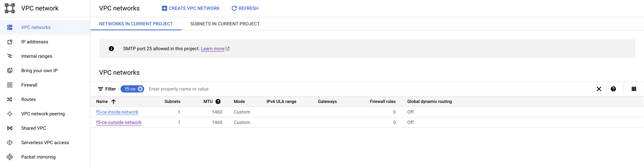Screen dimensions: 644x167
Task: Open the f5-ce-outside-network link
Action: (x=119, y=123)
